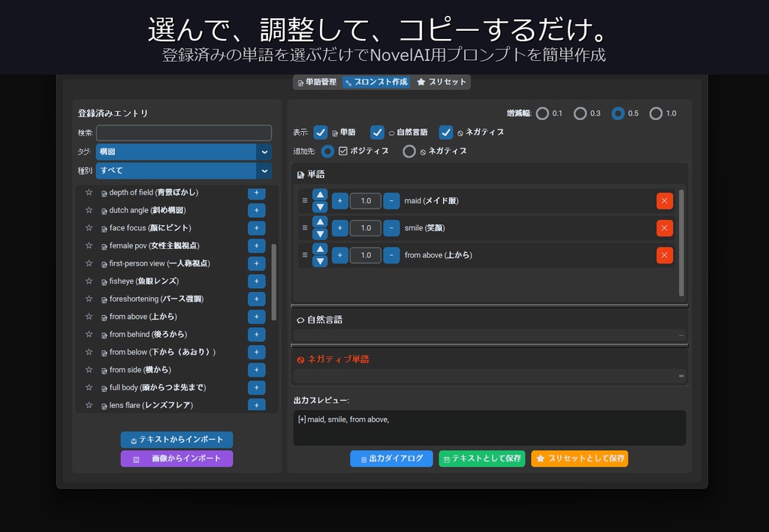Star the from behind (後ろから) entry
This screenshot has width=769, height=532.
click(x=90, y=334)
